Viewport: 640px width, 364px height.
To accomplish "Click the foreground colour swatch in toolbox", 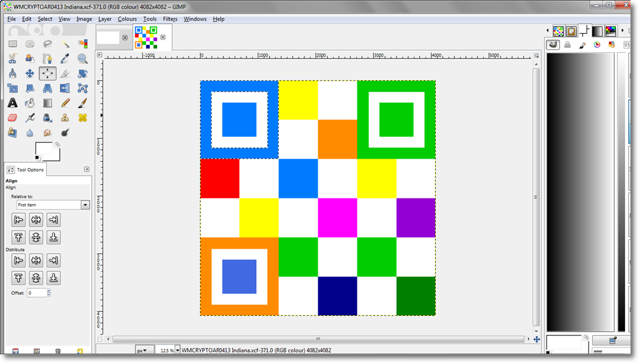I will click(43, 149).
